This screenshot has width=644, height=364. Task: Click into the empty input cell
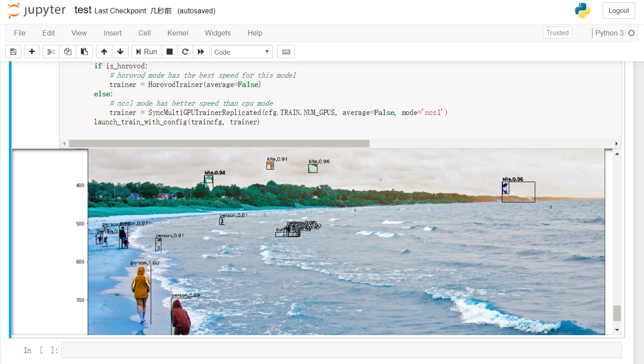[x=341, y=350]
